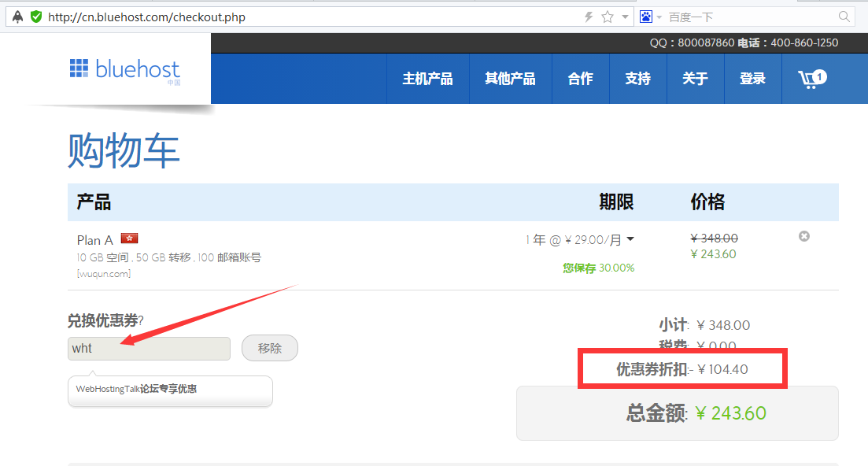Click the 电话：400-860-1250 phone text
This screenshot has height=466, width=868.
click(788, 43)
